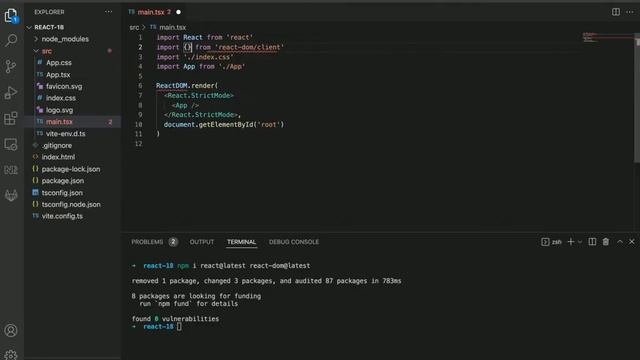
Task: Select the zsh terminal shell indicator
Action: (551, 242)
